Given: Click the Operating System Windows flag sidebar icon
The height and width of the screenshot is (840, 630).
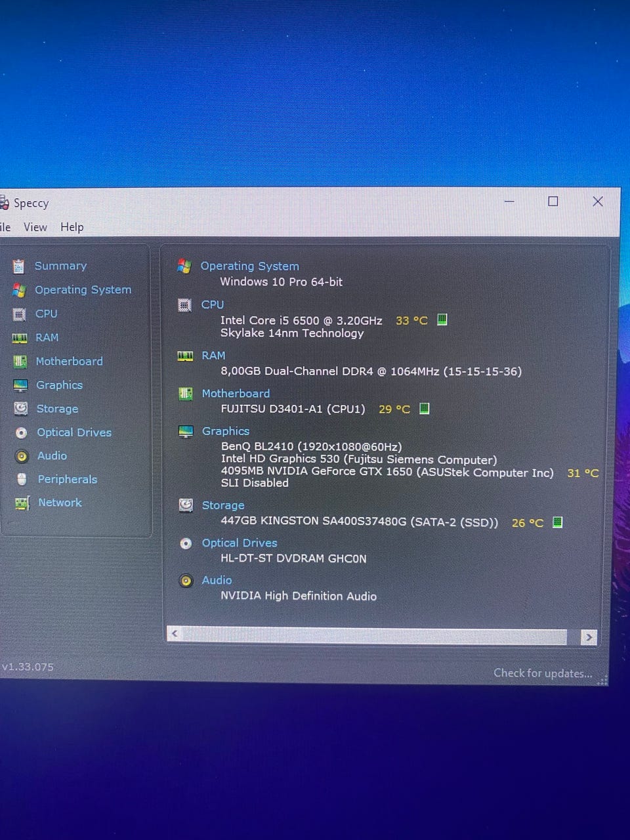Looking at the screenshot, I should coord(19,290).
